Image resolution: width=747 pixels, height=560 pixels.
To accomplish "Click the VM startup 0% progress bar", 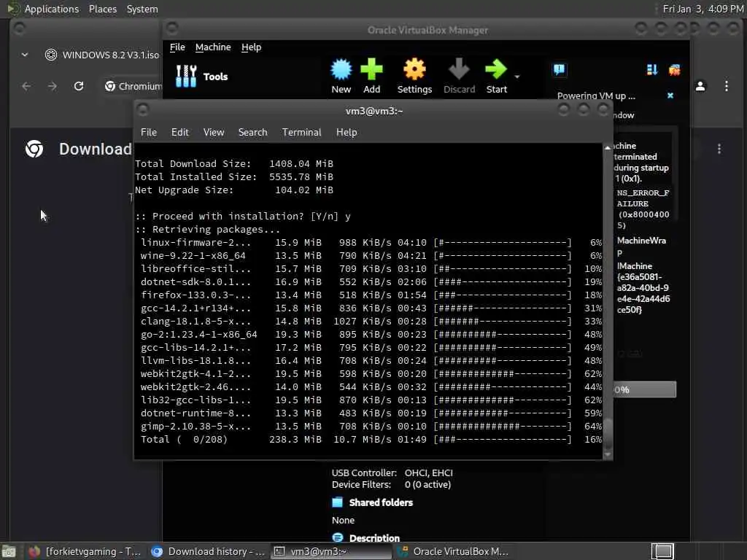I will point(645,389).
